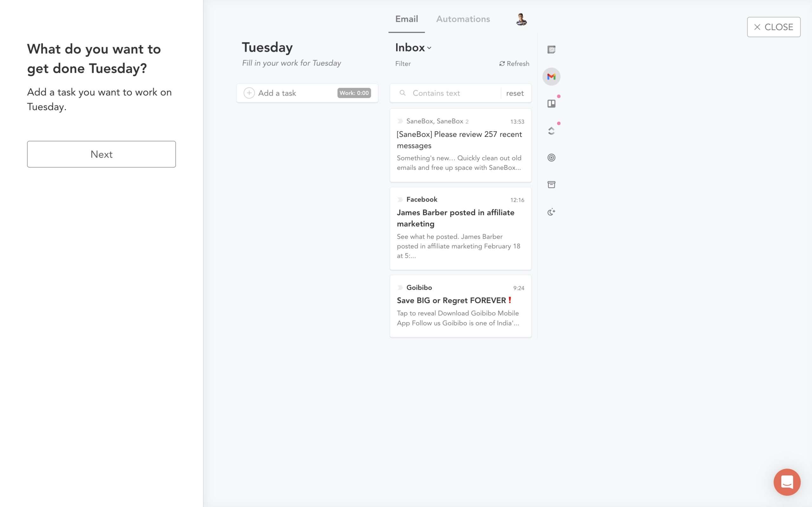Open the objectives target icon
Screen dimensions: 812x507
click(551, 157)
